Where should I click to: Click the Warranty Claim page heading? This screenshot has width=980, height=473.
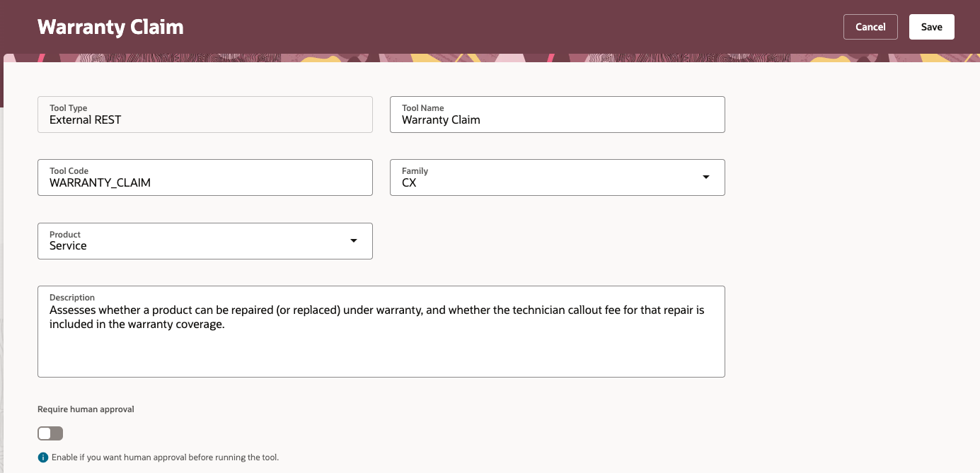tap(110, 27)
